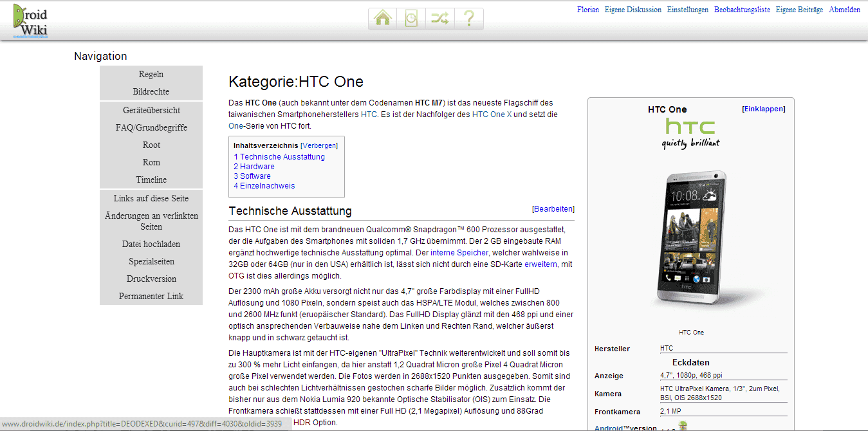Click the Kamera label in the infobox
The height and width of the screenshot is (431, 868).
click(609, 394)
